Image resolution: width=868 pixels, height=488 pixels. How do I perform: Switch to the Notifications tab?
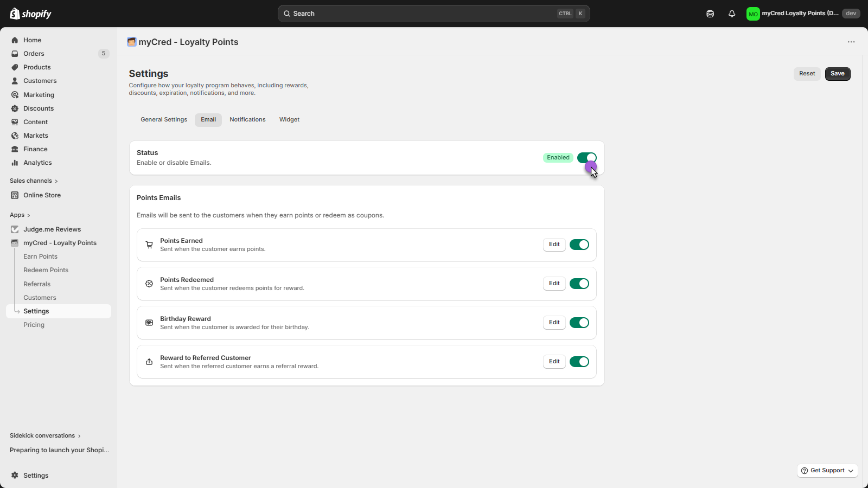[x=247, y=120]
